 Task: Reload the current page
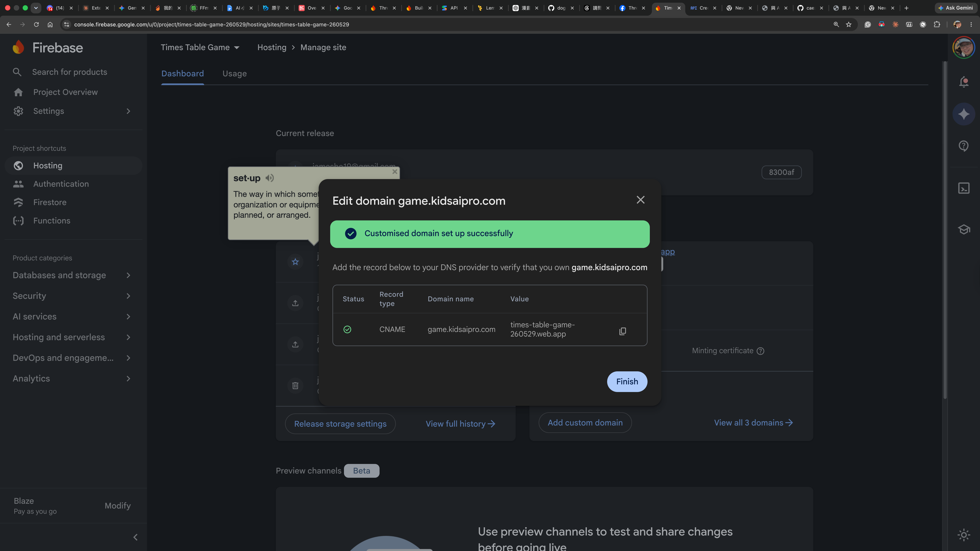(36, 24)
